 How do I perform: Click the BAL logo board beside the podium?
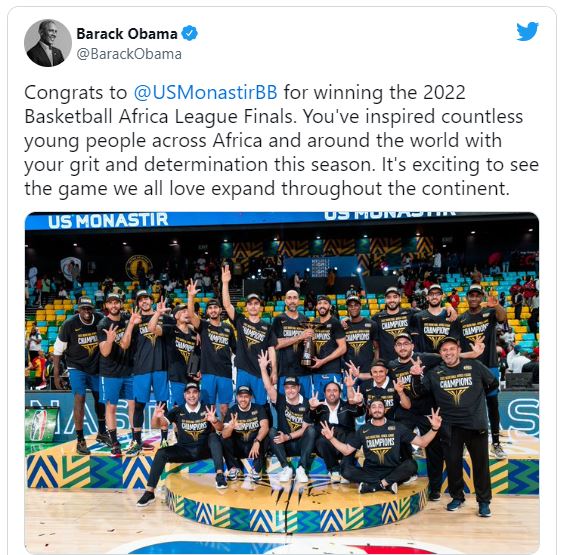pyautogui.click(x=41, y=425)
